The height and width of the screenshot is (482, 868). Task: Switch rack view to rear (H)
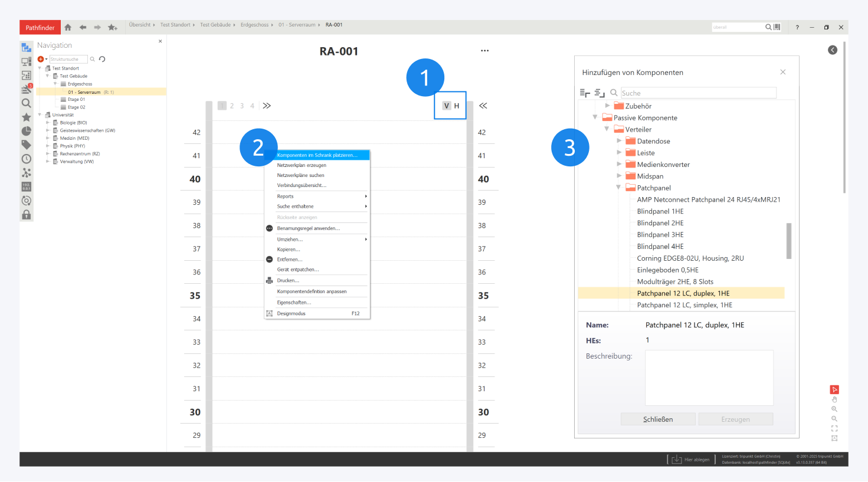point(457,106)
